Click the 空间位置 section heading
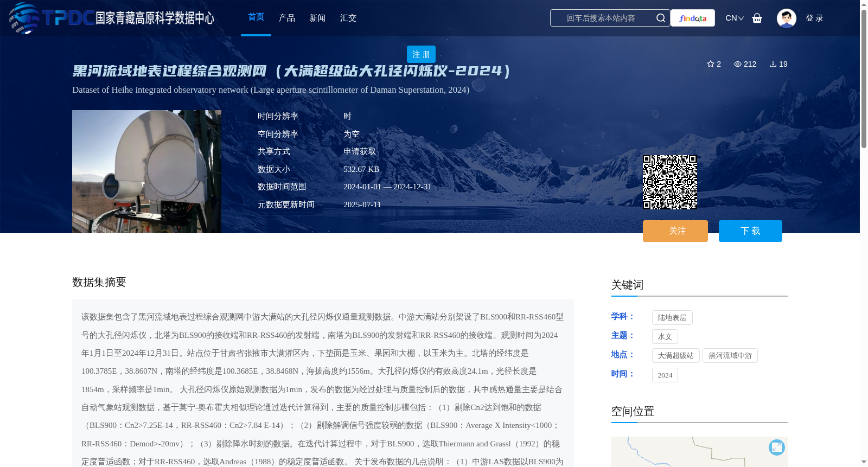 (633, 411)
